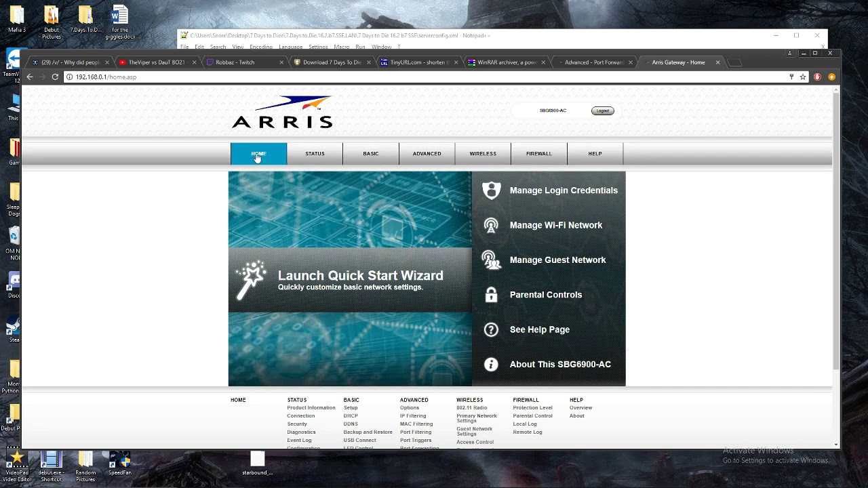Click the browser vertical scrollbar
This screenshot has width=868, height=488.
835,230
